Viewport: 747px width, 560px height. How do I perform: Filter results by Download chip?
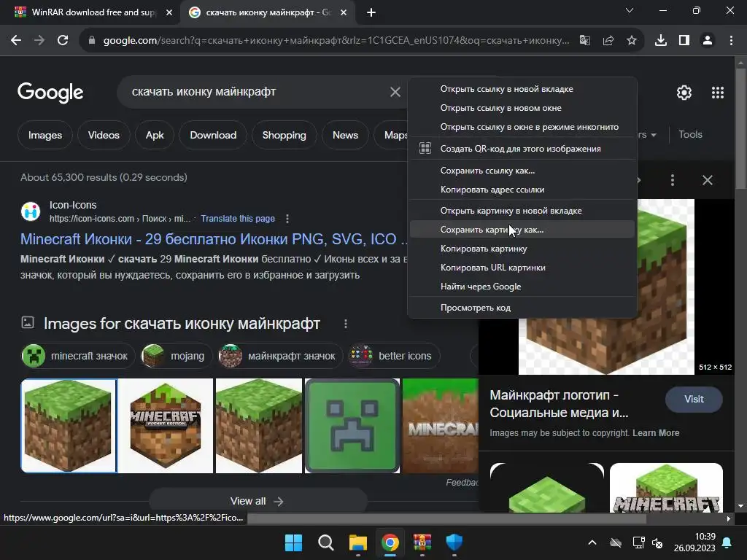[213, 135]
